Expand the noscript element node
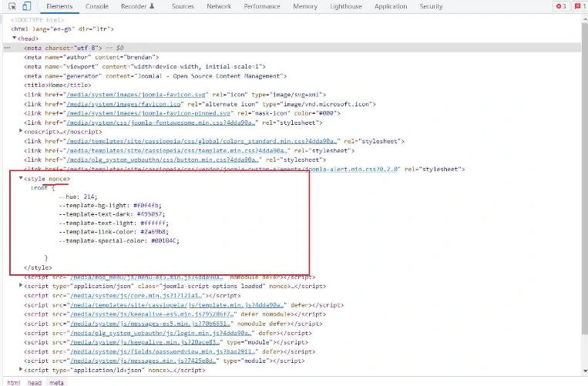 point(21,131)
